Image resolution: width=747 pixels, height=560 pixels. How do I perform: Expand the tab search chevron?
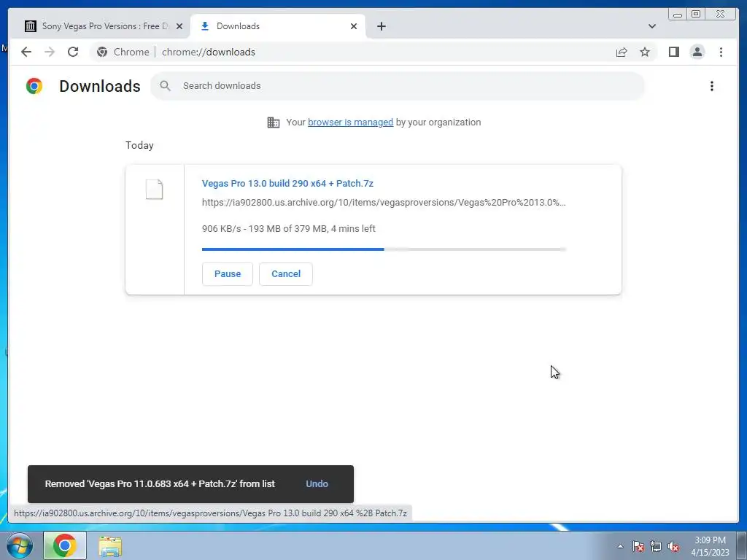(651, 26)
